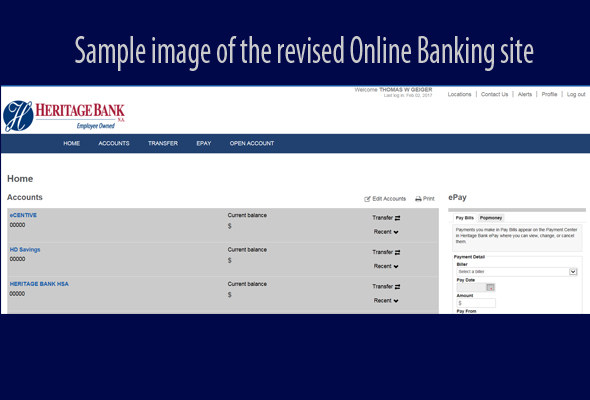Expand Recent activity for eCENTIVE account
The width and height of the screenshot is (590, 400).
(386, 232)
